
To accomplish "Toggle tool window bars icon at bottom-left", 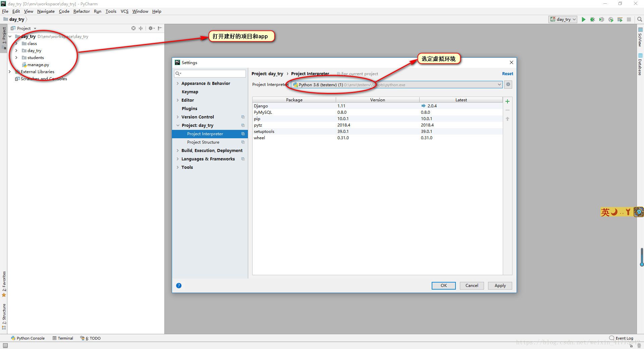I will [x=5, y=346].
